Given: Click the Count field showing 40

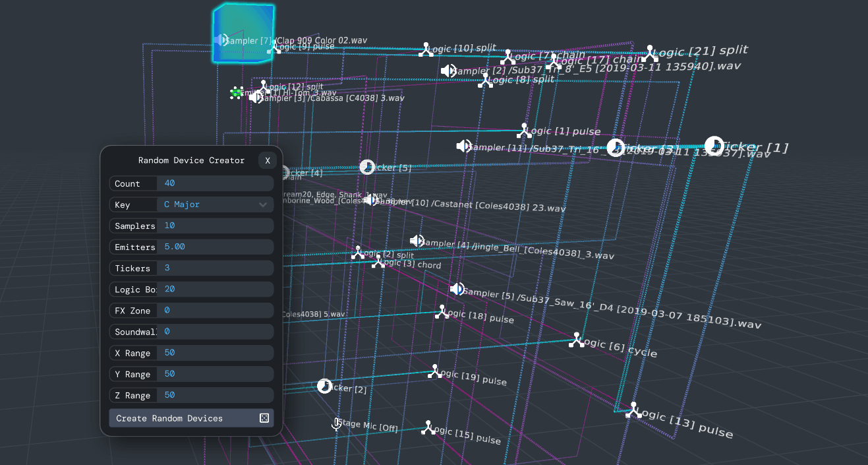Looking at the screenshot, I should click(215, 183).
